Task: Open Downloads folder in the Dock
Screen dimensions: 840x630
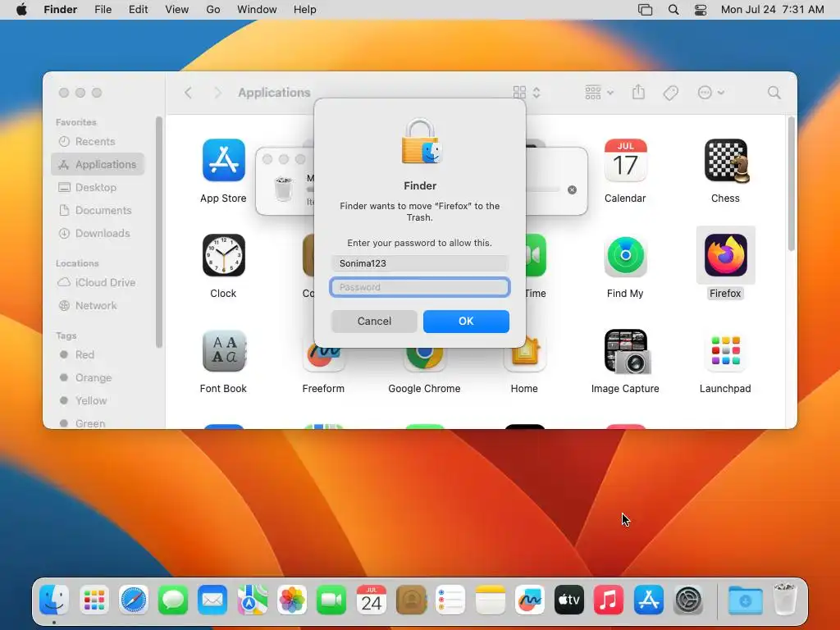Action: click(745, 600)
